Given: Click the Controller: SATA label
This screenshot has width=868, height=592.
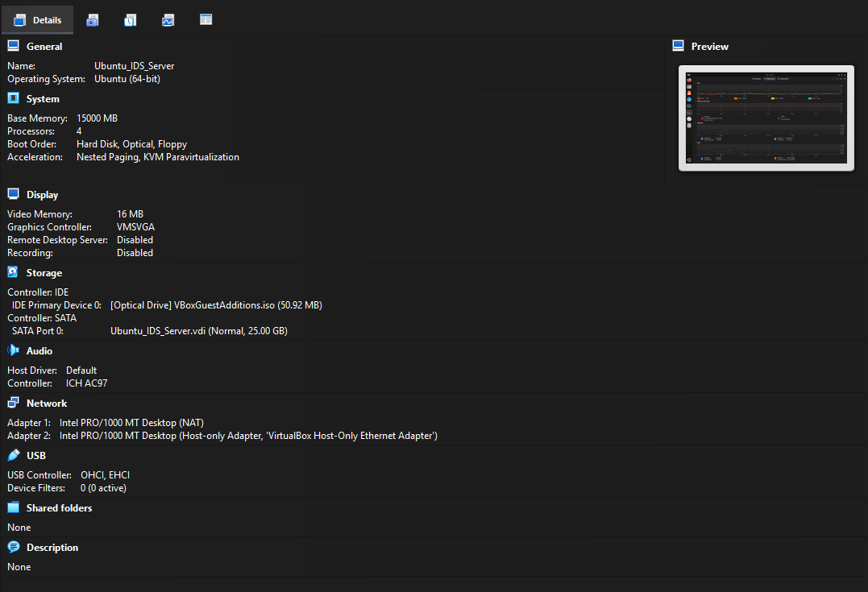Looking at the screenshot, I should pyautogui.click(x=42, y=318).
